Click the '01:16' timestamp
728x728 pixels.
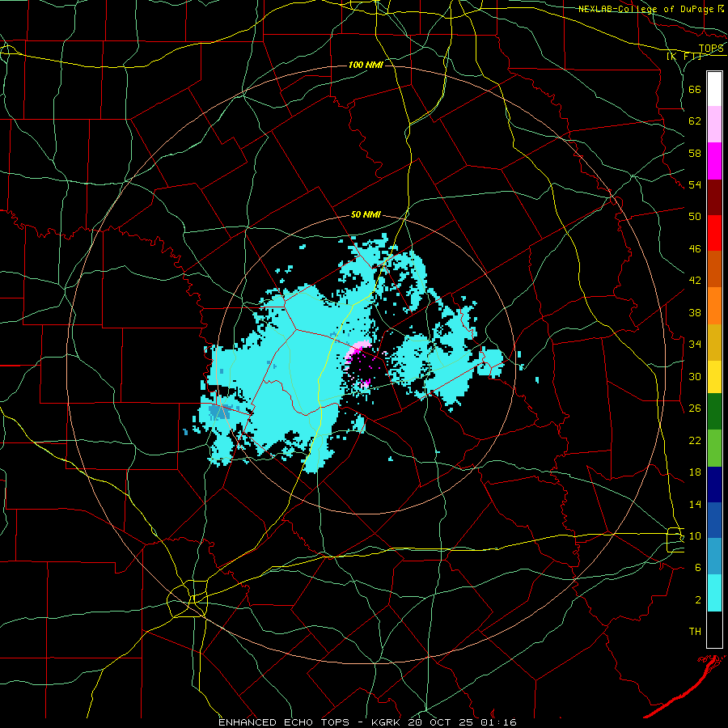(x=497, y=722)
